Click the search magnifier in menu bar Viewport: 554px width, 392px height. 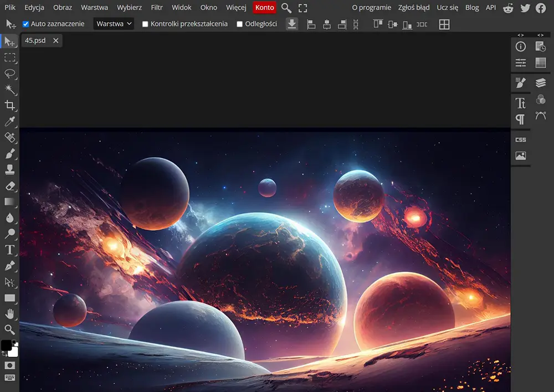tap(286, 8)
